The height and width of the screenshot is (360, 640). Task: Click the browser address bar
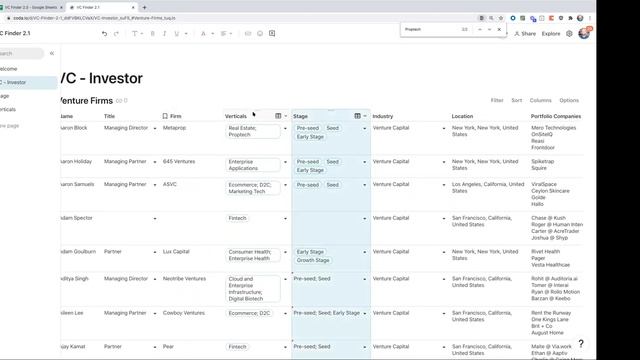coord(241,18)
